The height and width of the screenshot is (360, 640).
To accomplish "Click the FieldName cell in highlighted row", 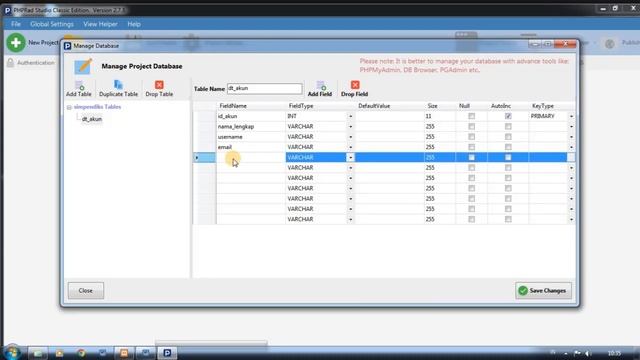I will [x=251, y=158].
